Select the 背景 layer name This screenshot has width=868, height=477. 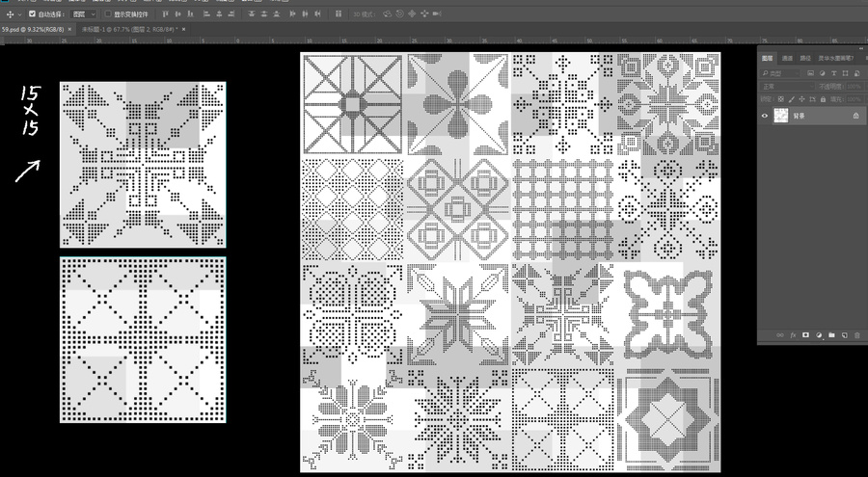[799, 116]
